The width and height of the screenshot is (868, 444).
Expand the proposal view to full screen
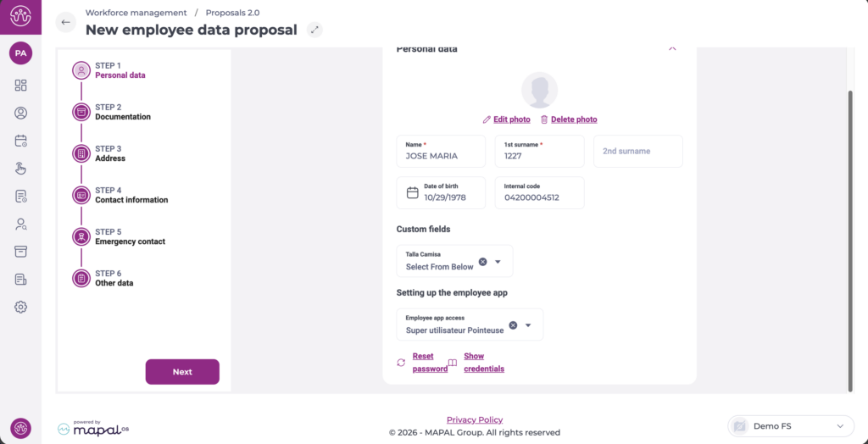(314, 30)
